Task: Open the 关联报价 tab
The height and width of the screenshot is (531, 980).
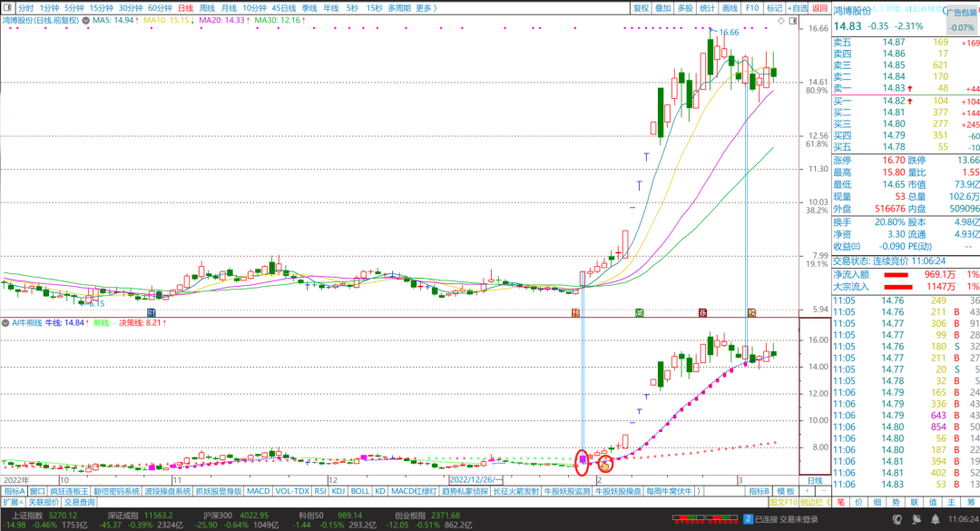Action: pos(44,502)
